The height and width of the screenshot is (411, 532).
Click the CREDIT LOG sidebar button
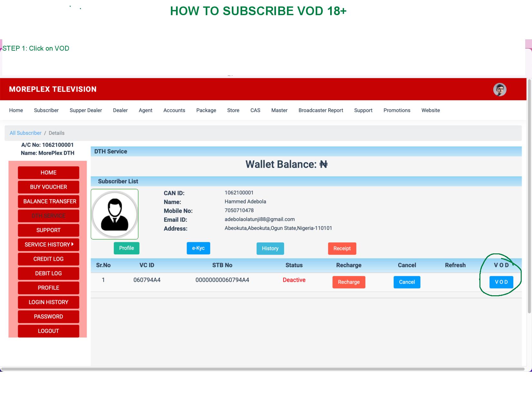pyautogui.click(x=48, y=259)
